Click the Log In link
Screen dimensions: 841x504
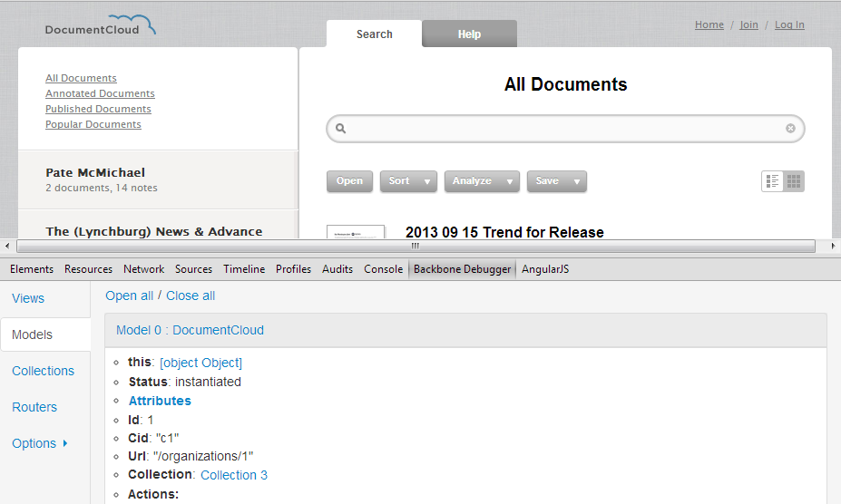click(x=789, y=24)
